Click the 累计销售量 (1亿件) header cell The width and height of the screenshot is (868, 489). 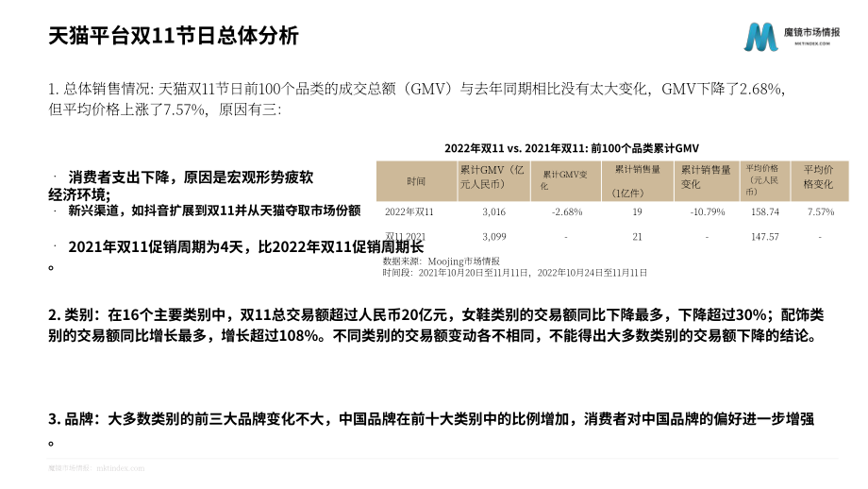[x=638, y=181]
